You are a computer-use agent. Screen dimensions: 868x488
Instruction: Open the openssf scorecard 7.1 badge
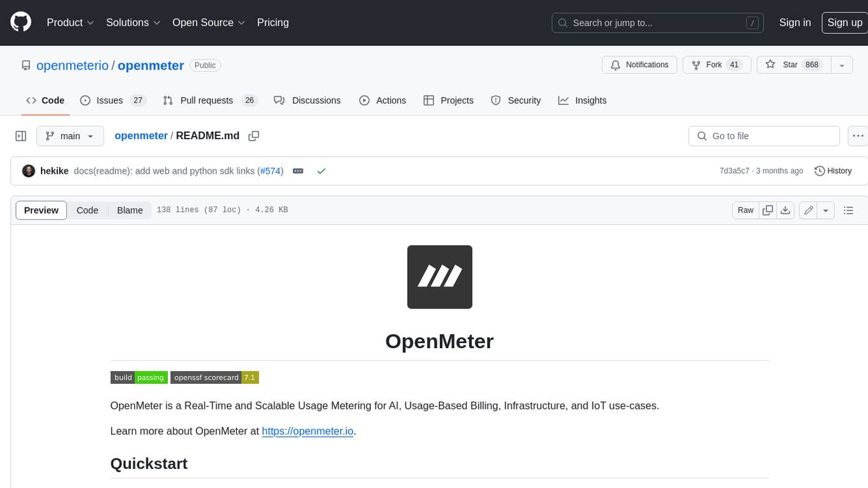(x=214, y=377)
